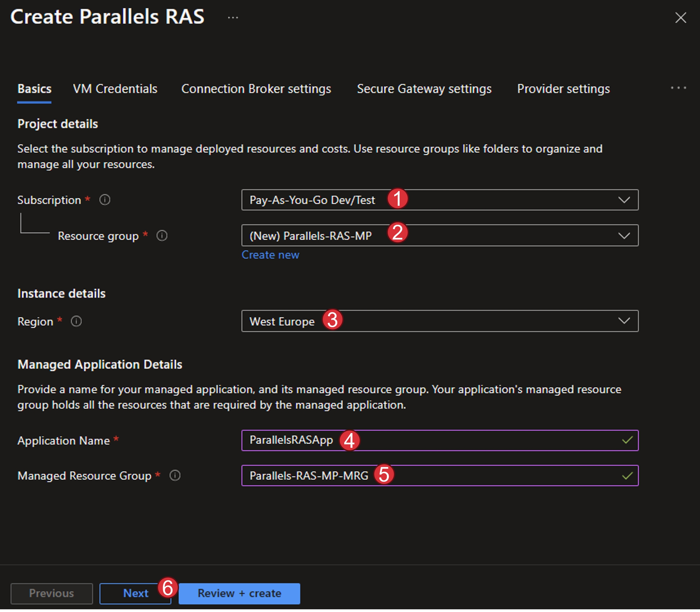
Task: Open the Connection Broker settings tab
Action: click(x=256, y=89)
